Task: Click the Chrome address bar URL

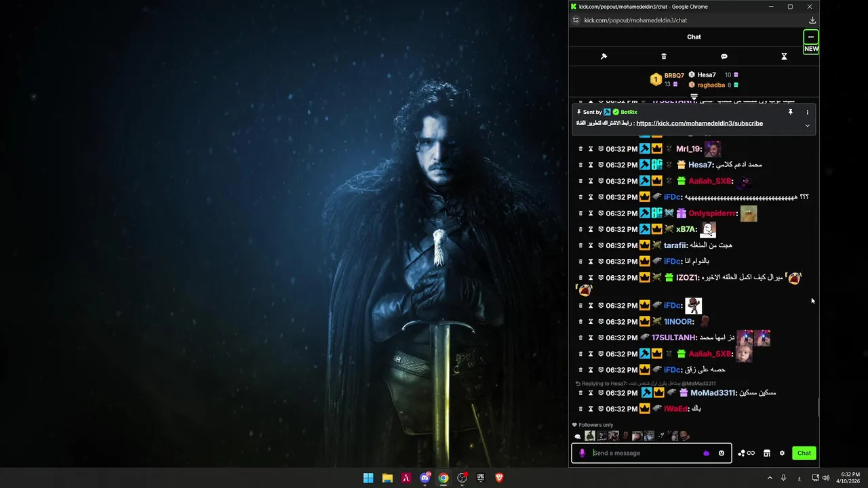Action: (x=635, y=20)
